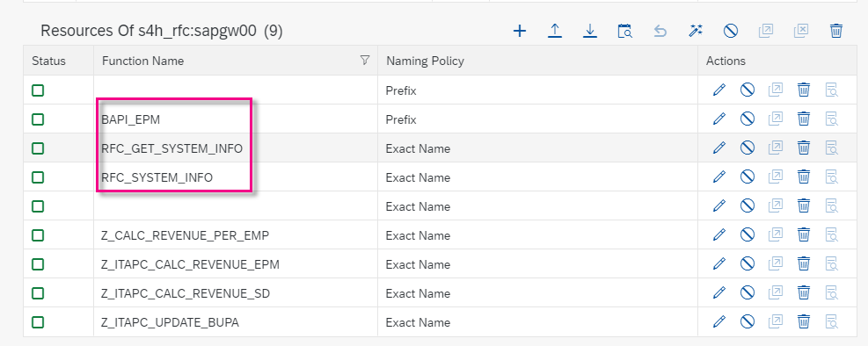
Task: Edit the Z_ITAPC_UPDATE_BUPA resource
Action: click(719, 321)
